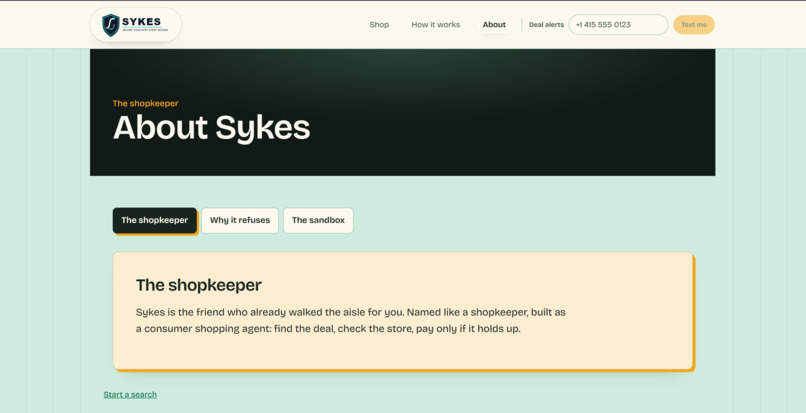Focus the deal alerts phone number field

[618, 25]
